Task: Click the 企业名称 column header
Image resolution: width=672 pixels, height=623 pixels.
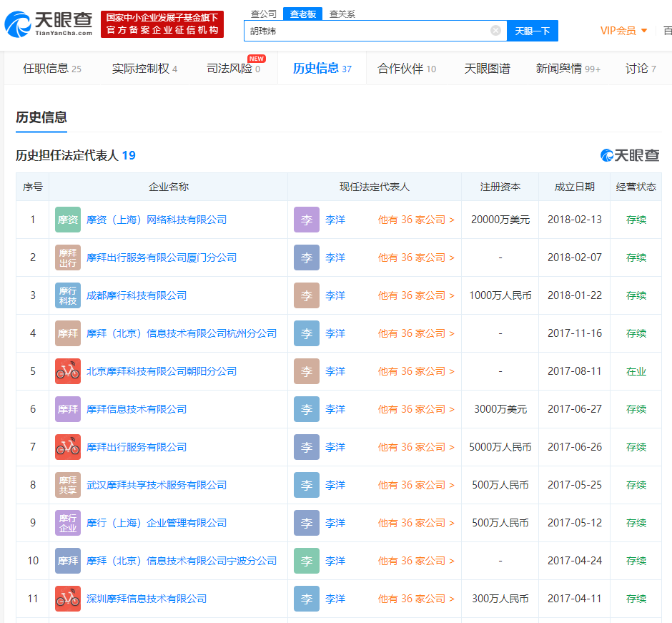Action: pos(169,187)
